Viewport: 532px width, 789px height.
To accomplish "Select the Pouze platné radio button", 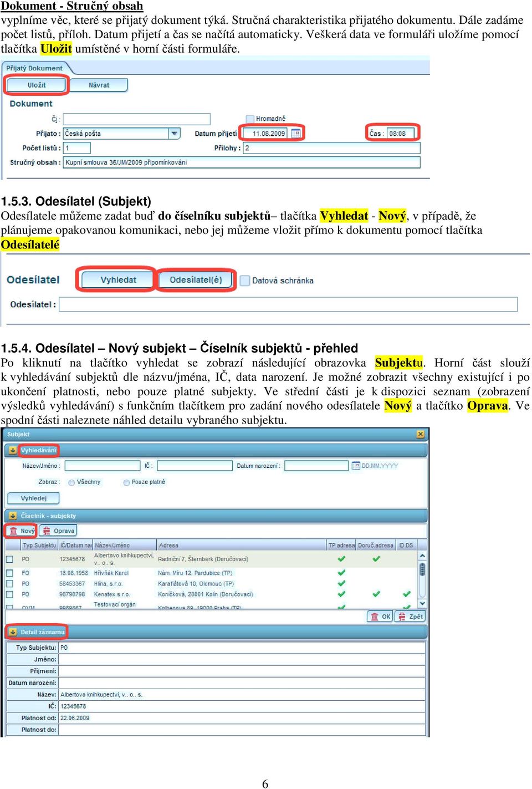I will click(x=126, y=482).
